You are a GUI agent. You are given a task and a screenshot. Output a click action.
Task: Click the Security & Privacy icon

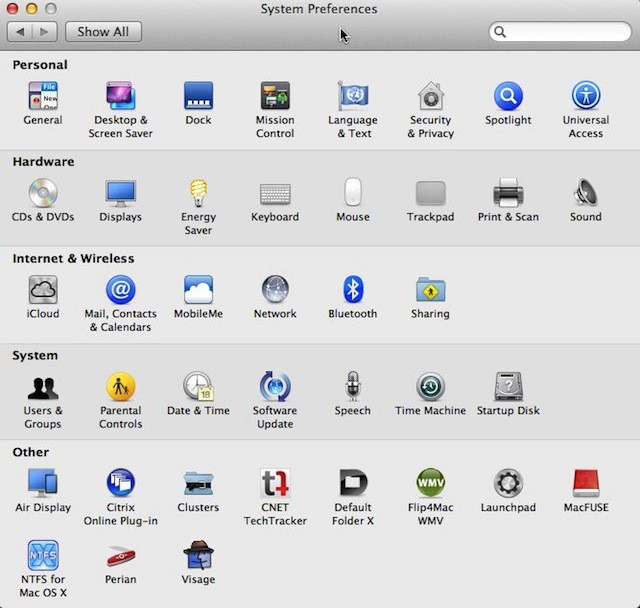coord(431,97)
